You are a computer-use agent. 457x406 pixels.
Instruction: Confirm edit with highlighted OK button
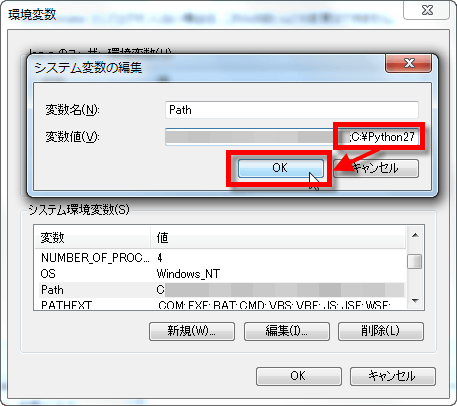click(280, 168)
